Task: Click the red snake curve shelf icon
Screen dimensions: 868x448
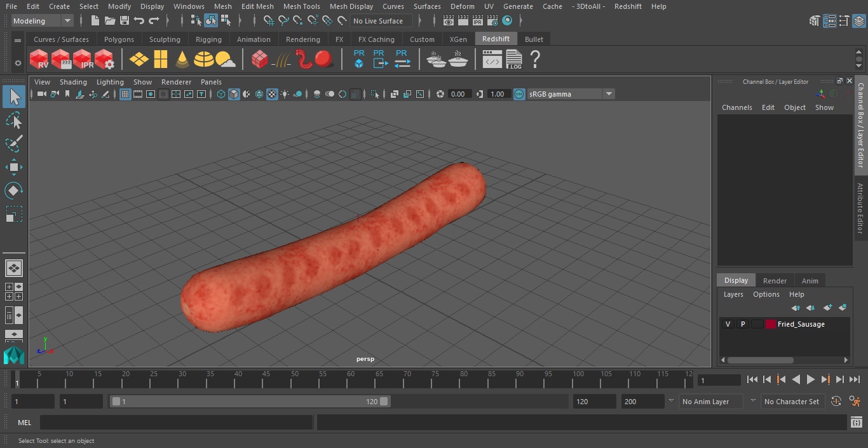Action: click(304, 60)
